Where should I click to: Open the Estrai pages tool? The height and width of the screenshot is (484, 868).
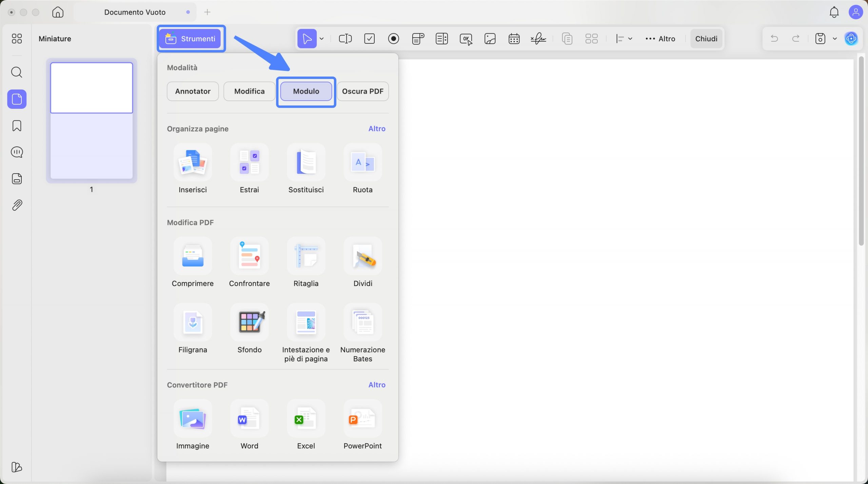249,168
